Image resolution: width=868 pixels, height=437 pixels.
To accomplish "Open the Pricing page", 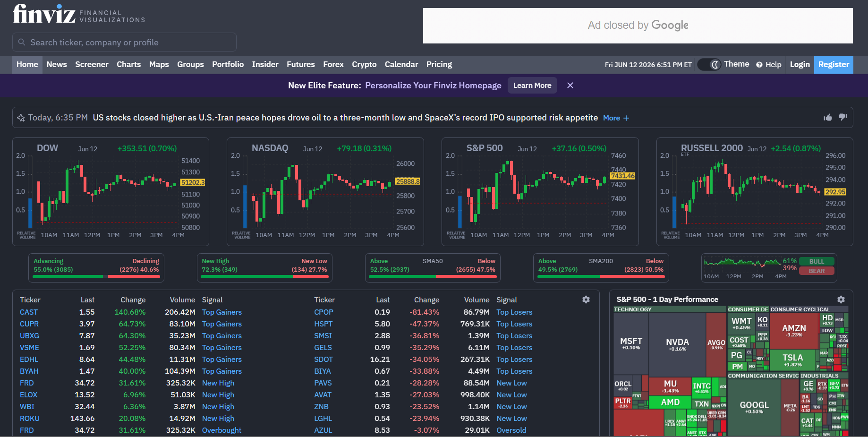I will click(439, 64).
